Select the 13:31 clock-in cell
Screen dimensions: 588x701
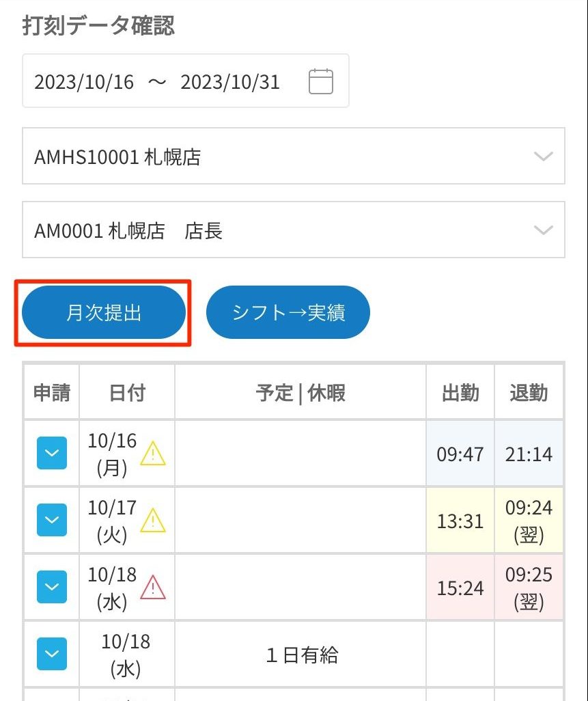point(460,521)
